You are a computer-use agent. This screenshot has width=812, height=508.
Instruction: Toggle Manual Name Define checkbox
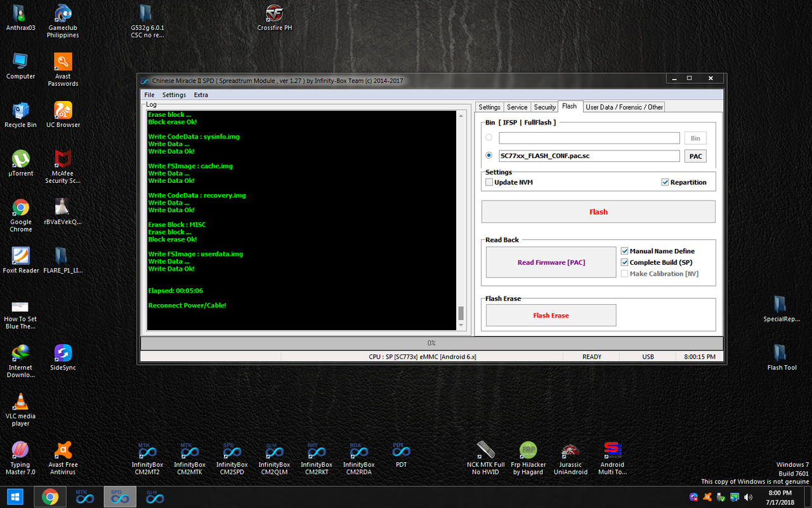[x=624, y=251]
